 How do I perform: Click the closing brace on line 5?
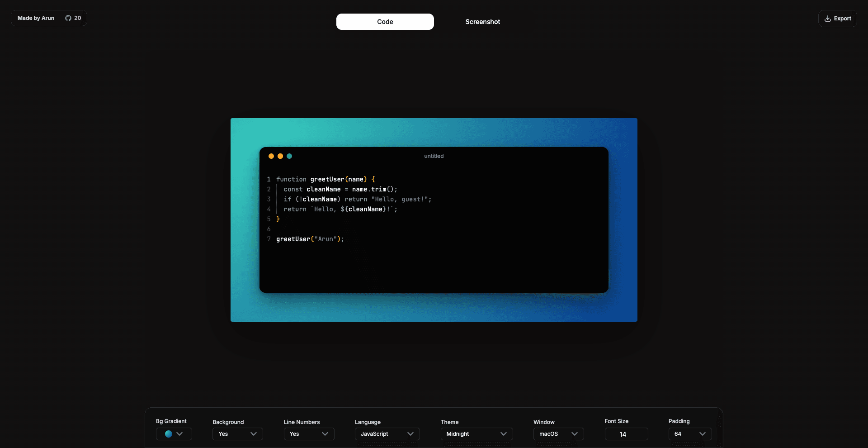(x=278, y=219)
